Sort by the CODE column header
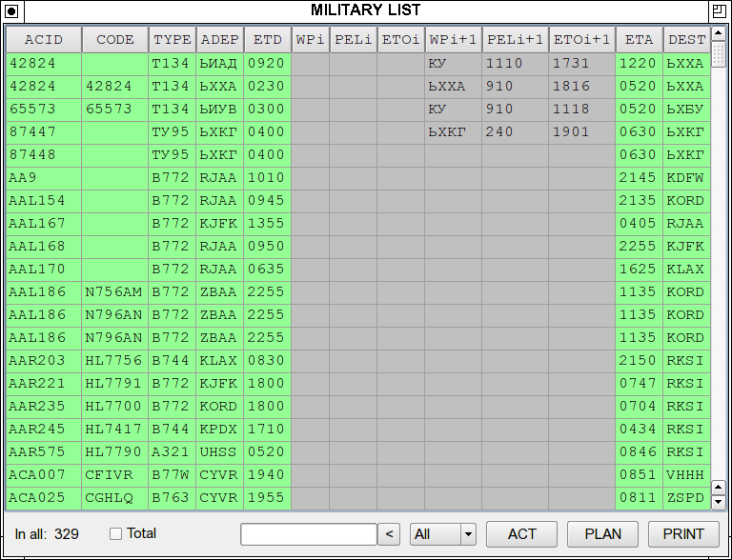 coord(115,40)
